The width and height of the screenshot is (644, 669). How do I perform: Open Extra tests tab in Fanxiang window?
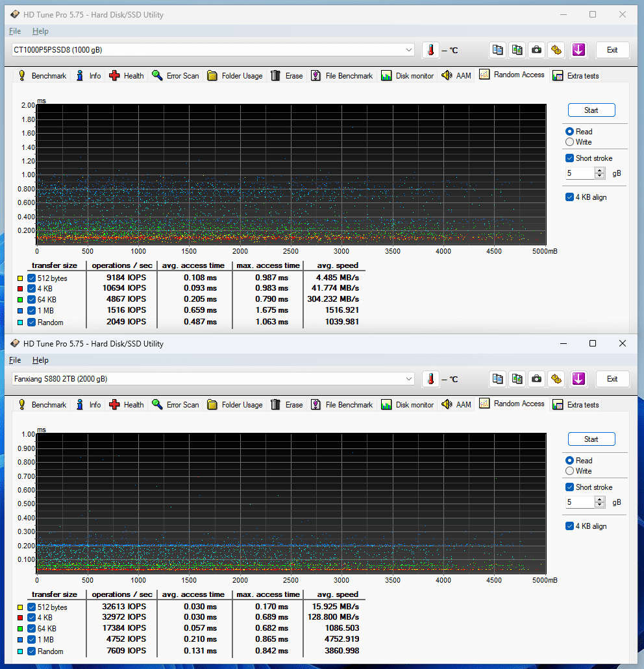tap(576, 405)
